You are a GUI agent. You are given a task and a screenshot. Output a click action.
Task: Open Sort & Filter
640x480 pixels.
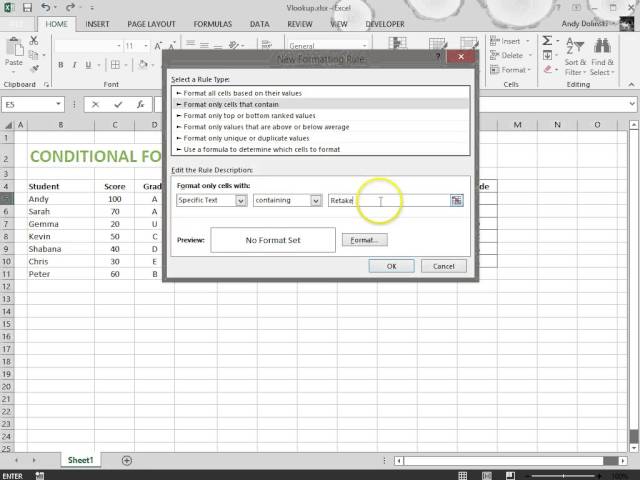576,56
